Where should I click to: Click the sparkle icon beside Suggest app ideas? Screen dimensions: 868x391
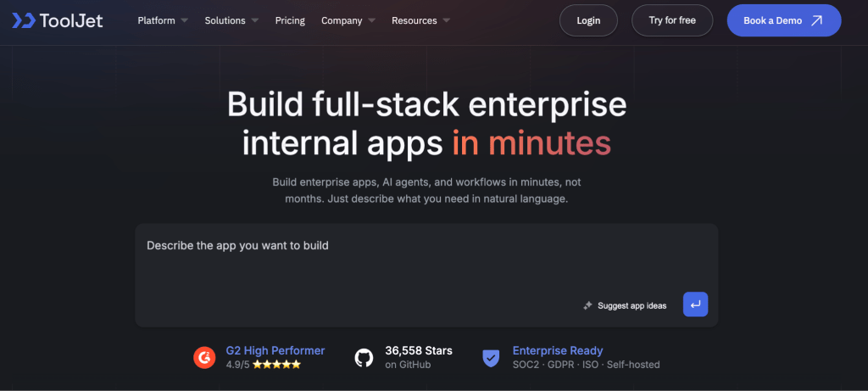588,305
